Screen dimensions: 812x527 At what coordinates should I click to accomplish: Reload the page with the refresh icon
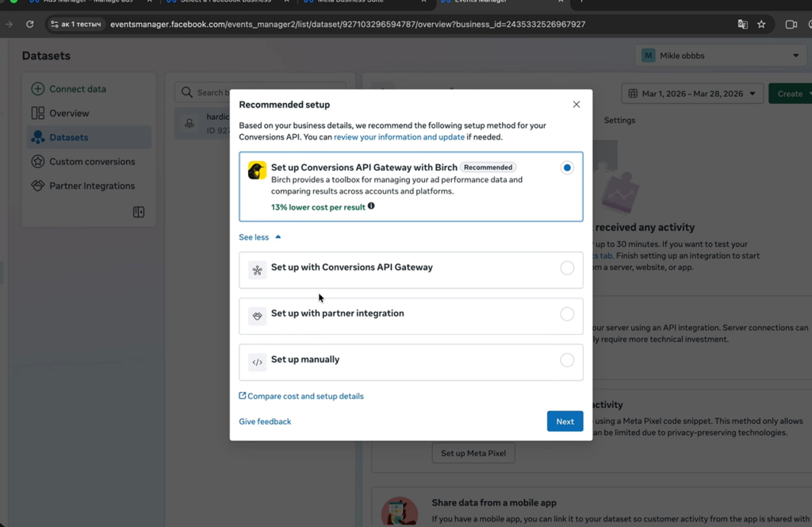[x=30, y=25]
